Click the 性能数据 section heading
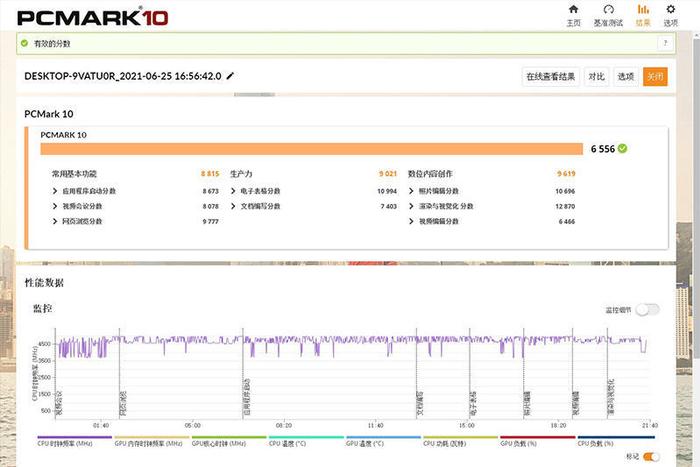Image resolution: width=700 pixels, height=467 pixels. [x=44, y=283]
